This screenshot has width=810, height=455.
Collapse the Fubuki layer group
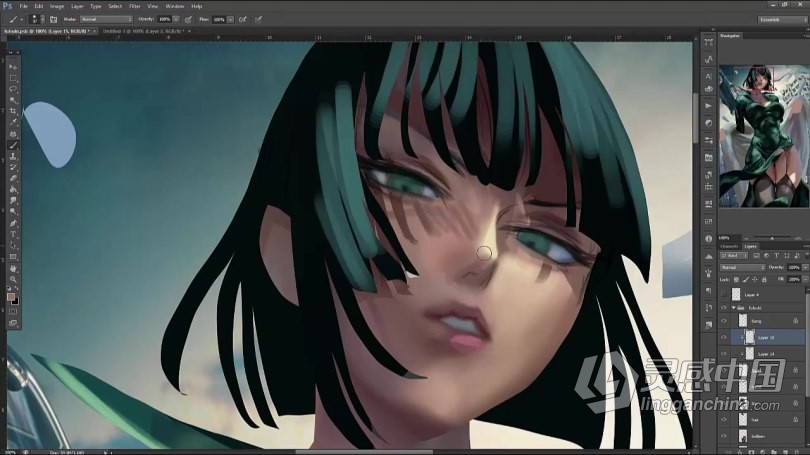click(734, 308)
